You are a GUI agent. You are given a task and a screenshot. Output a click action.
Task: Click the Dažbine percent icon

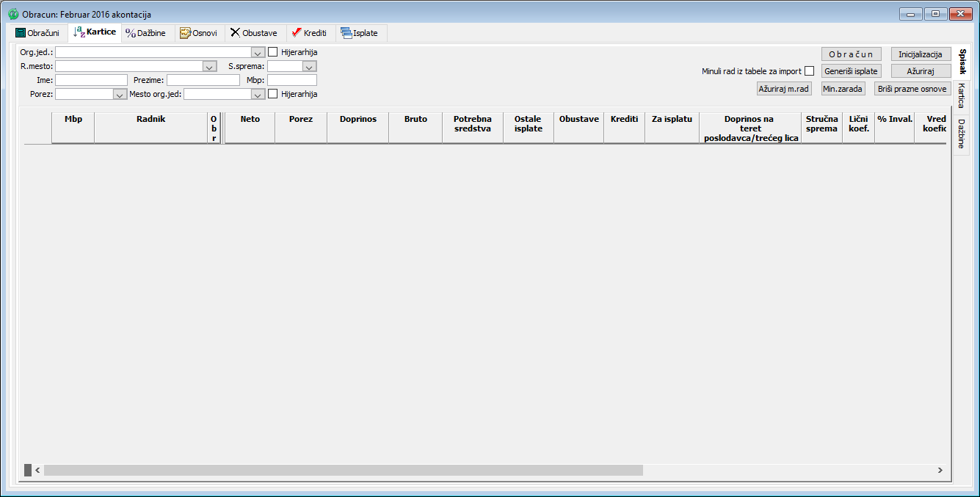click(131, 33)
